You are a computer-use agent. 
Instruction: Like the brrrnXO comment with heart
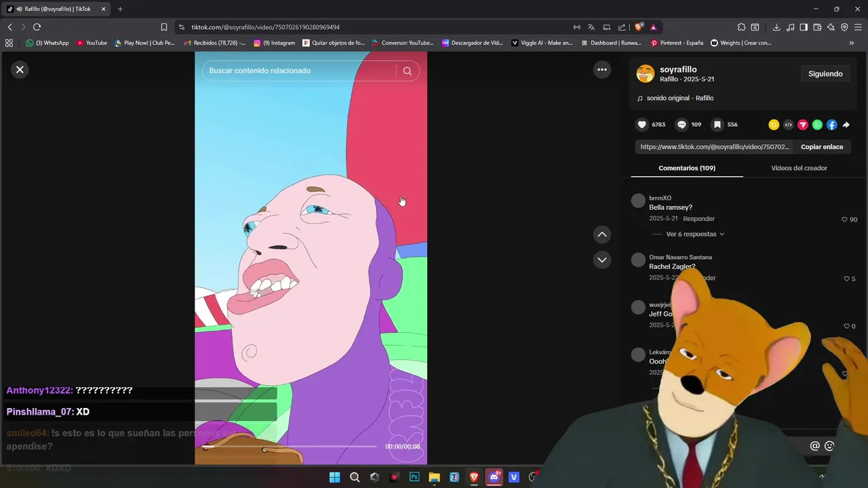pyautogui.click(x=844, y=220)
